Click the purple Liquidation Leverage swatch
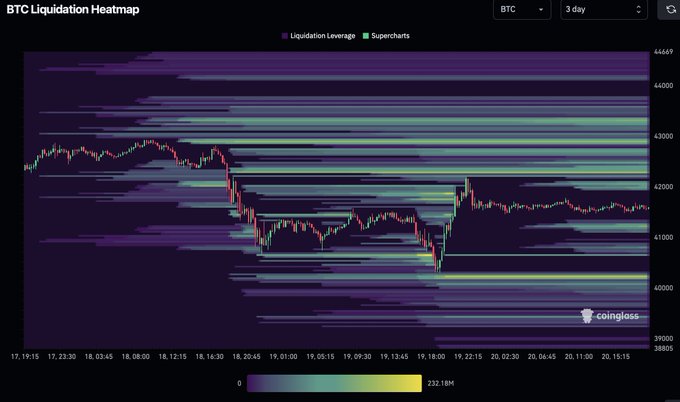 (285, 36)
